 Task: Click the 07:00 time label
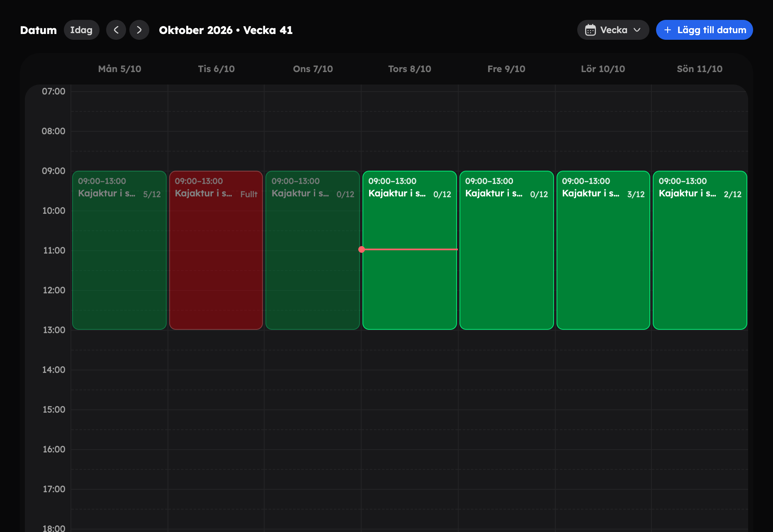point(53,91)
